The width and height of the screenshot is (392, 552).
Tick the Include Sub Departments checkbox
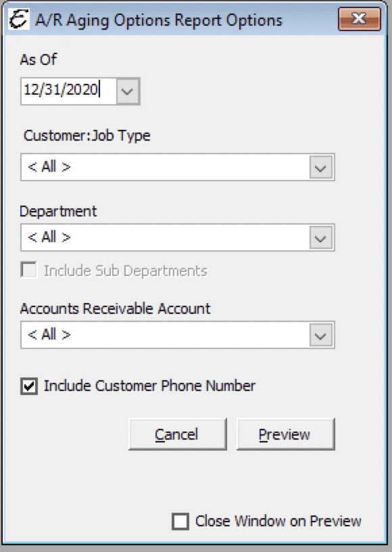[x=29, y=271]
